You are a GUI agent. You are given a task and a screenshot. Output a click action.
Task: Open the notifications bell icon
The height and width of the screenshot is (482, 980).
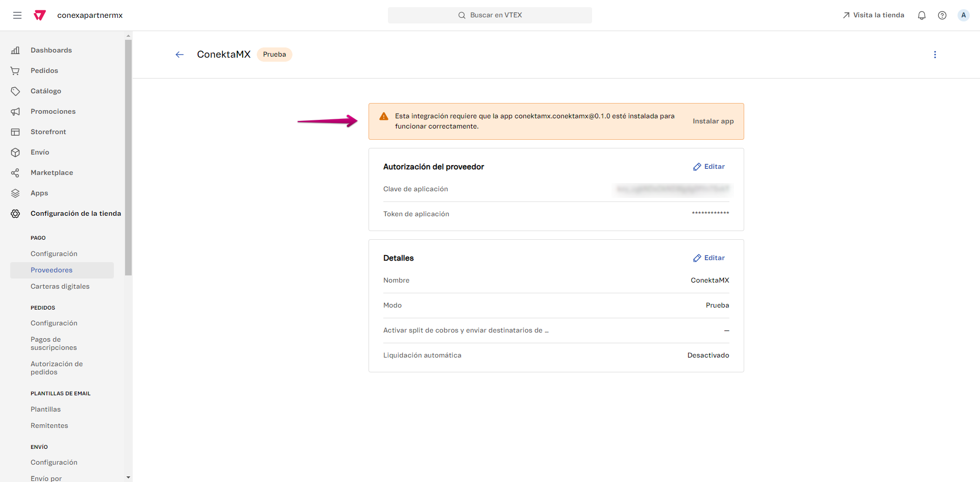[x=922, y=15]
